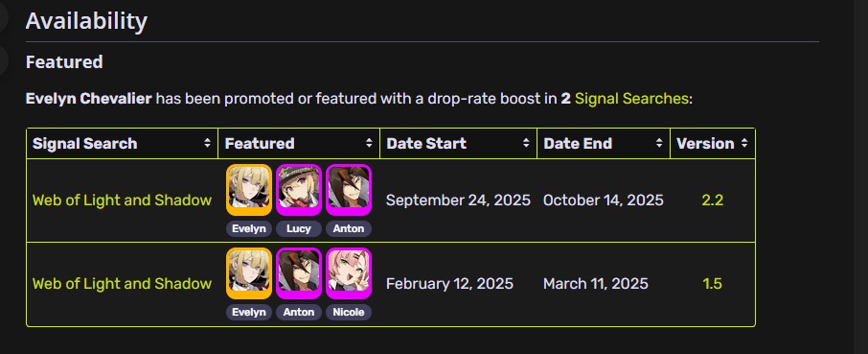Sort table by Signal Search column
The image size is (868, 354).
coord(123,144)
